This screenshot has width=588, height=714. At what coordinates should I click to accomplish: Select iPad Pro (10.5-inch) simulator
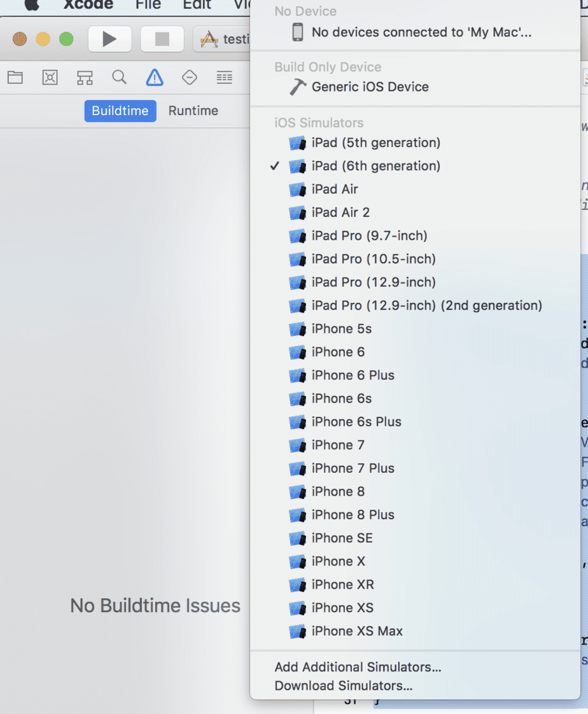pyautogui.click(x=415, y=259)
